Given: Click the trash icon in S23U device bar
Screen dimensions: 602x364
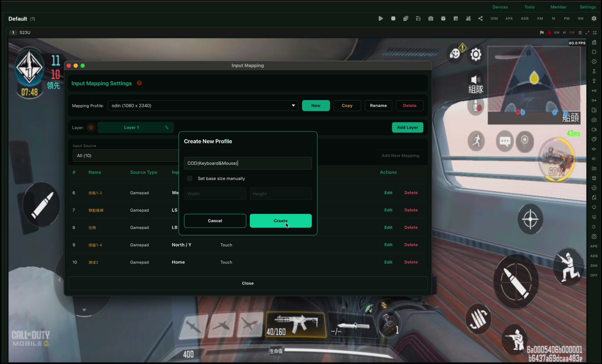Looking at the screenshot, I should [x=580, y=33].
